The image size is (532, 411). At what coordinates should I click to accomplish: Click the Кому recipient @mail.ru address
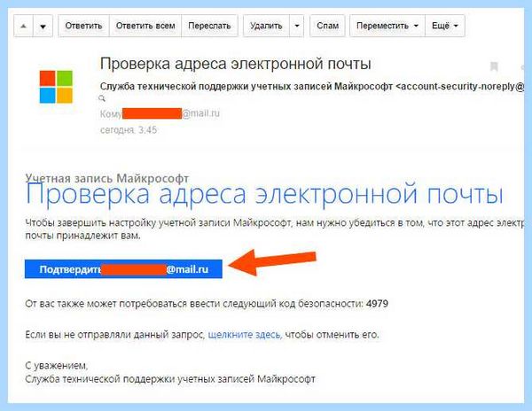[160, 113]
